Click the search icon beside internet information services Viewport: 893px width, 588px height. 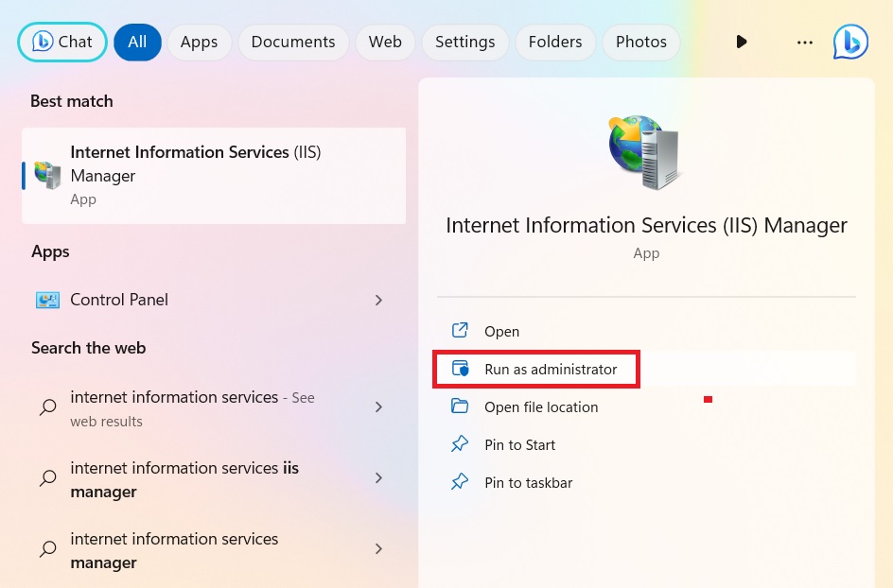tap(47, 408)
